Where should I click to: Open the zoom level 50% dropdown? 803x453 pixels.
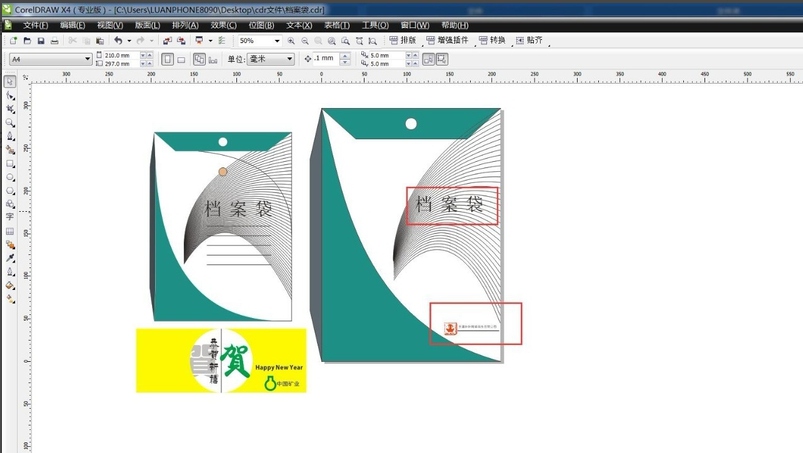pos(276,41)
